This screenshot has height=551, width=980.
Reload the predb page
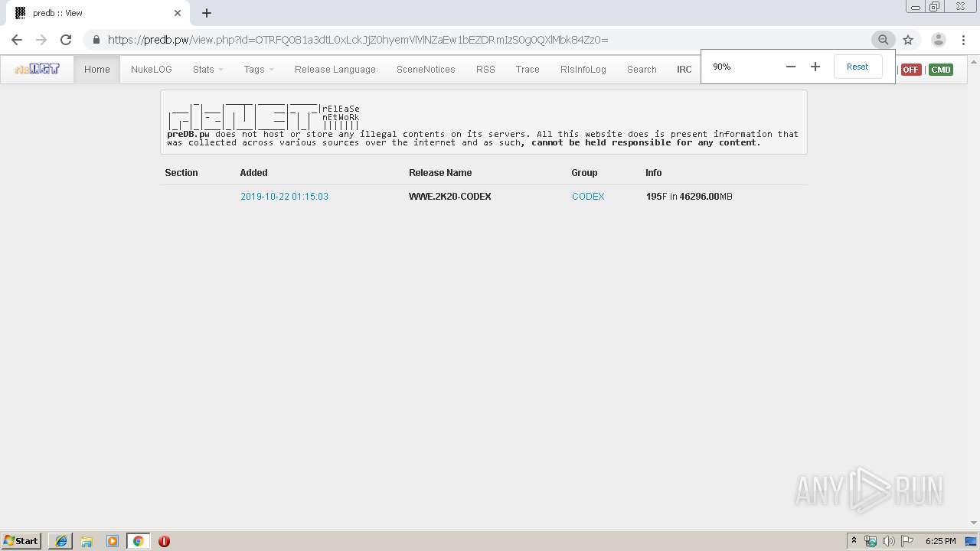coord(66,40)
